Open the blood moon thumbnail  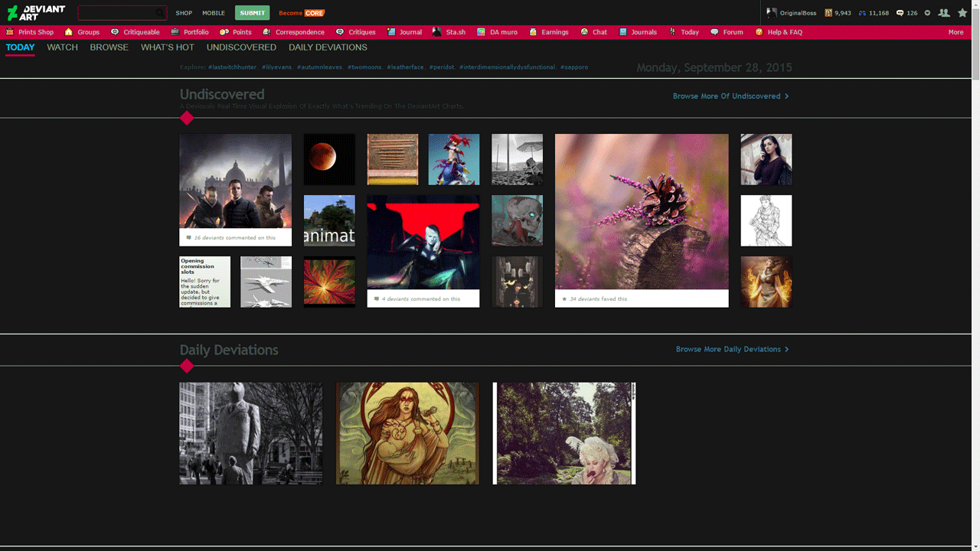(x=329, y=159)
